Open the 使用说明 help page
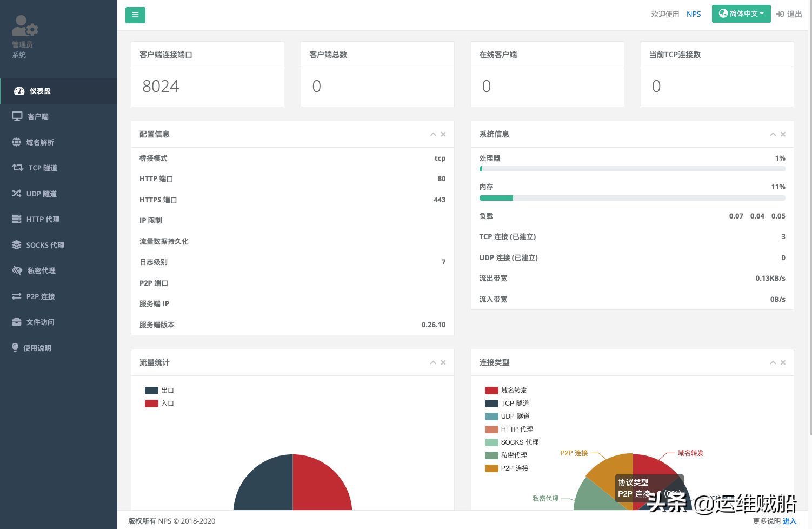The width and height of the screenshot is (812, 529). pyautogui.click(x=58, y=348)
